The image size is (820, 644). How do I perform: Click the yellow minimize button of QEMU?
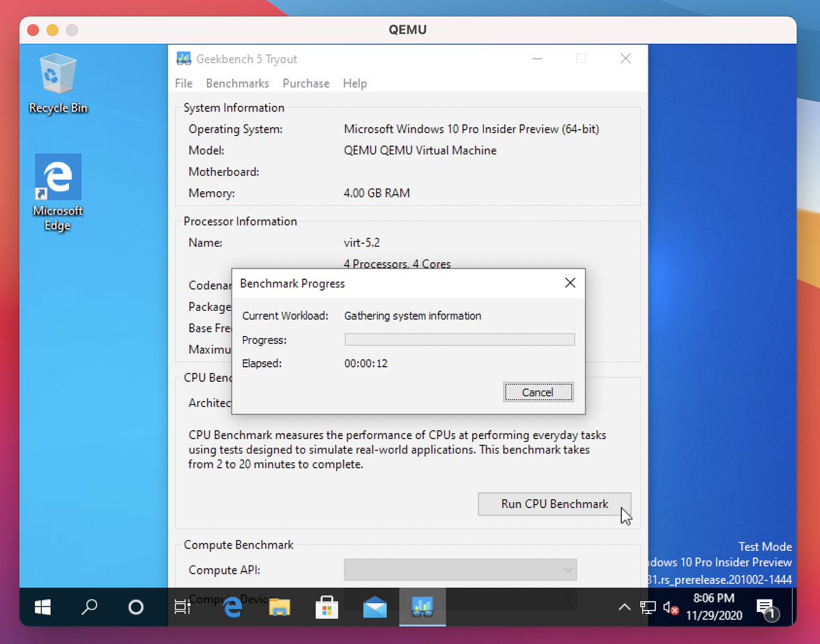click(53, 30)
